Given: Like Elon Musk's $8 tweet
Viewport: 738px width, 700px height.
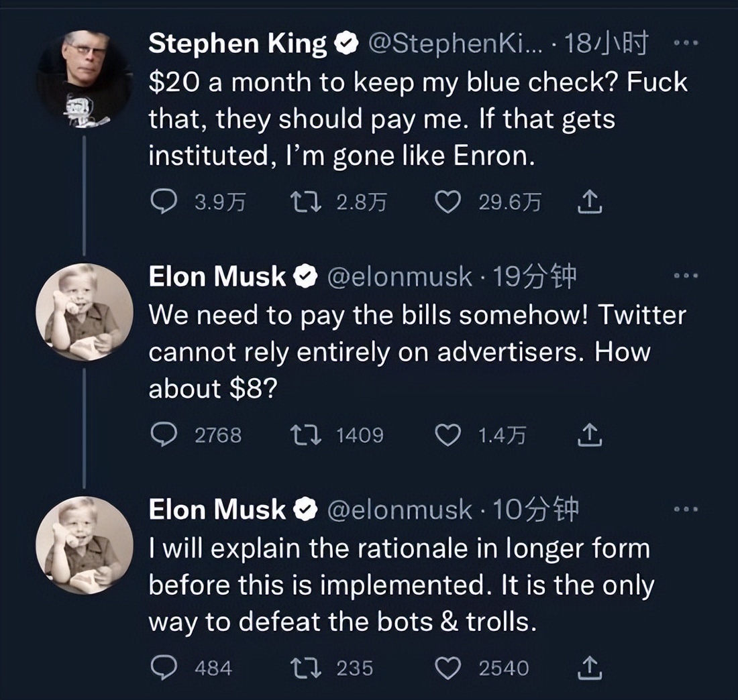Looking at the screenshot, I should 448,436.
